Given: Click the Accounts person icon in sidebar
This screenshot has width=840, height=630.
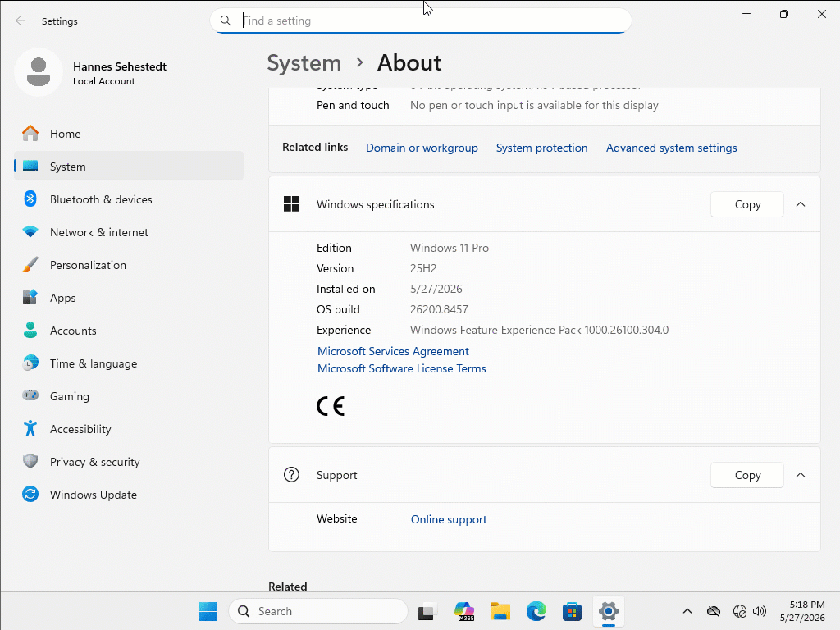Looking at the screenshot, I should click(30, 330).
